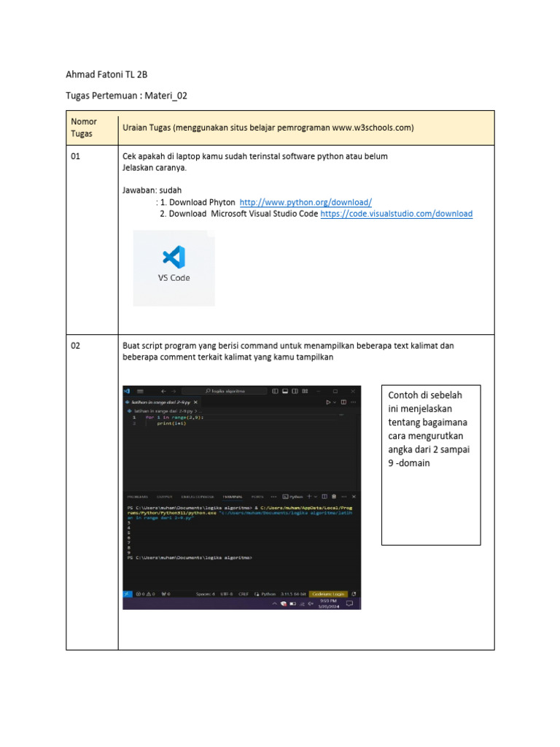
Task: Show hidden system tray icons chevron
Action: coord(275,603)
